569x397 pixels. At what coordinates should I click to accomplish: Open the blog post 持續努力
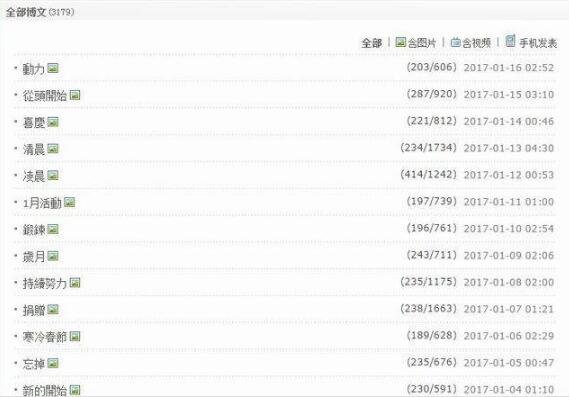coord(45,283)
